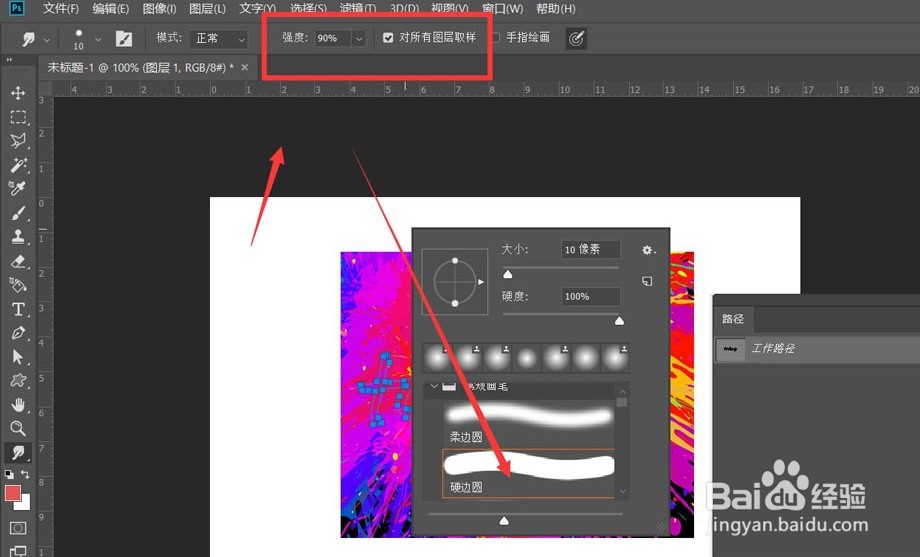Select the Smudge tool in the toolbox

18,453
